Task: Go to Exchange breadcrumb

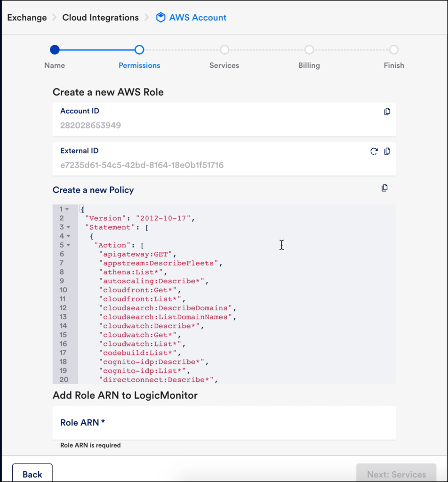Action: tap(27, 17)
